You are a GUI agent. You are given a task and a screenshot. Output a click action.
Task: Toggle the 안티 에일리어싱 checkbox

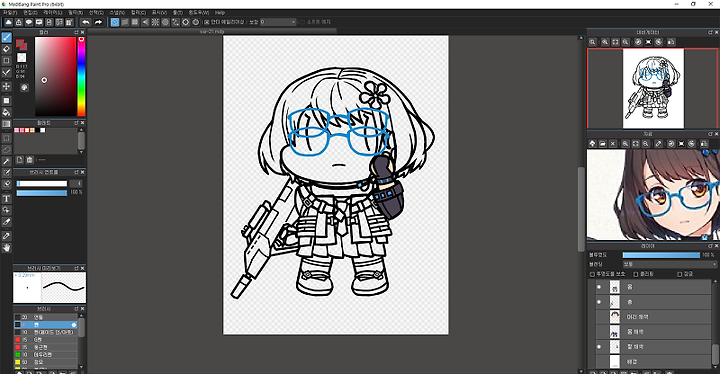[x=207, y=22]
